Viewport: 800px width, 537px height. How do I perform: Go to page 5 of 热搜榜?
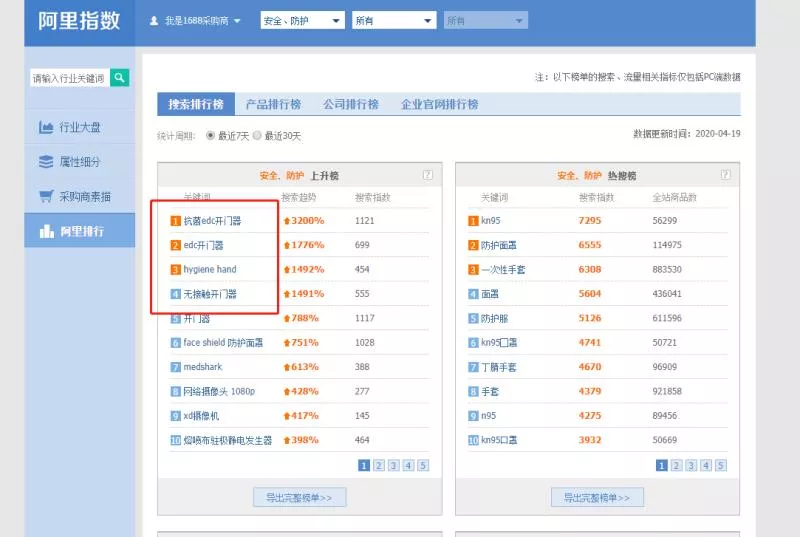(x=720, y=465)
